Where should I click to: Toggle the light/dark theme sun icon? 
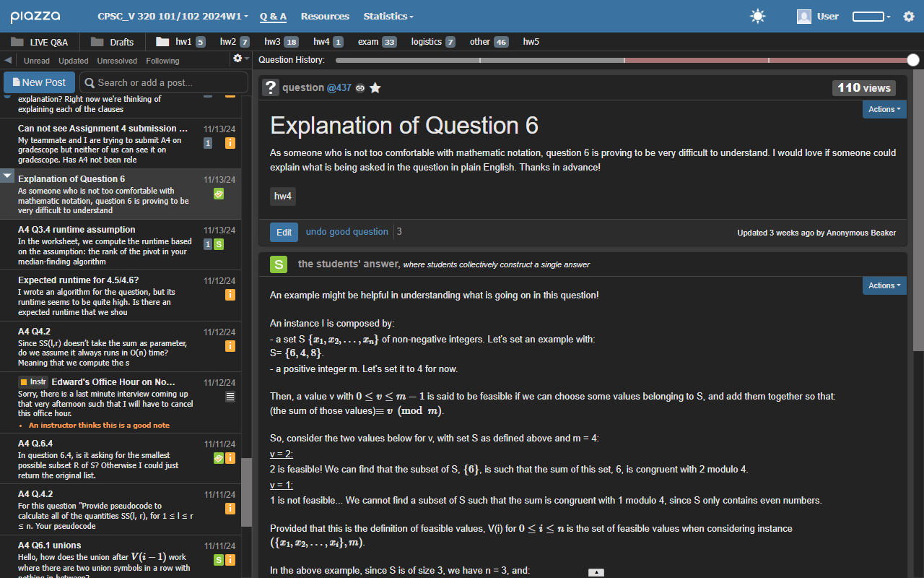pos(757,16)
